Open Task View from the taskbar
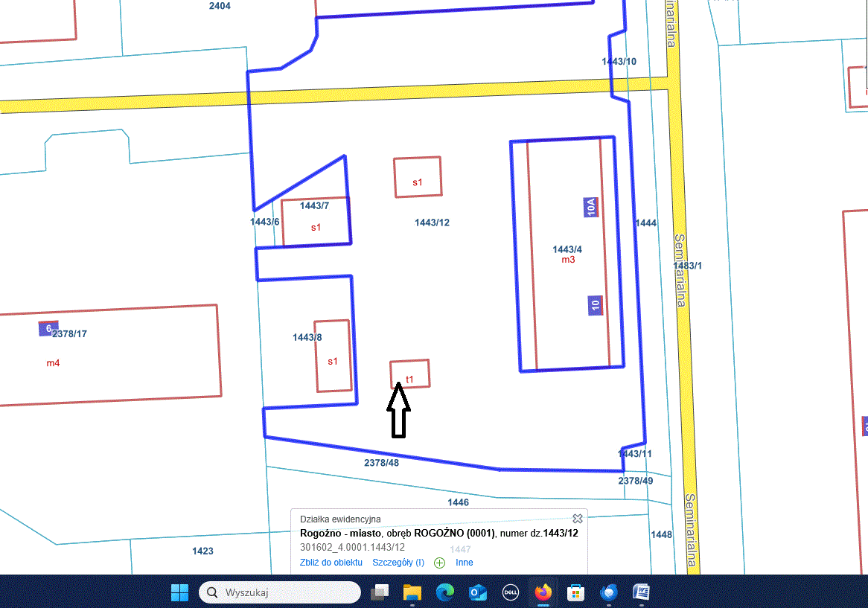 [x=380, y=592]
